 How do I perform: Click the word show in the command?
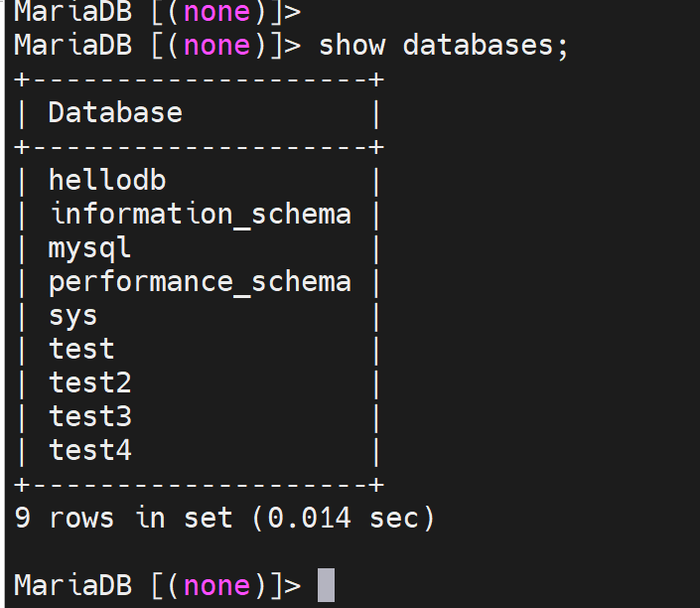pyautogui.click(x=351, y=46)
